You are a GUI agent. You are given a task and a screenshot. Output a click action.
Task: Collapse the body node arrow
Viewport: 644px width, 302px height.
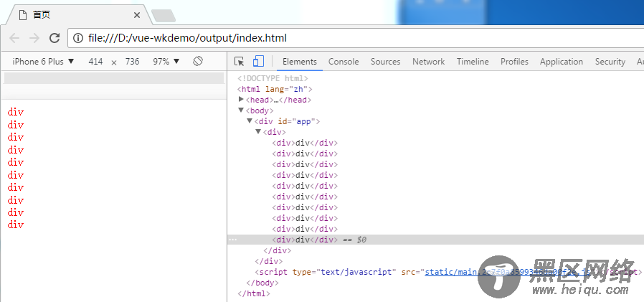[241, 110]
